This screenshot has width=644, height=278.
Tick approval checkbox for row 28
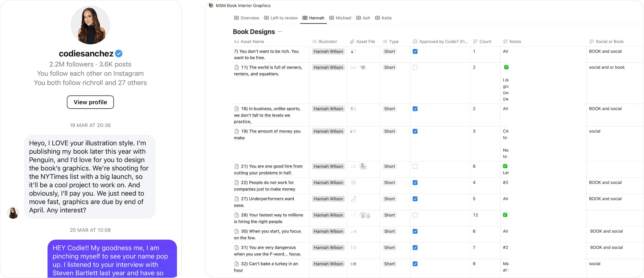[415, 215]
